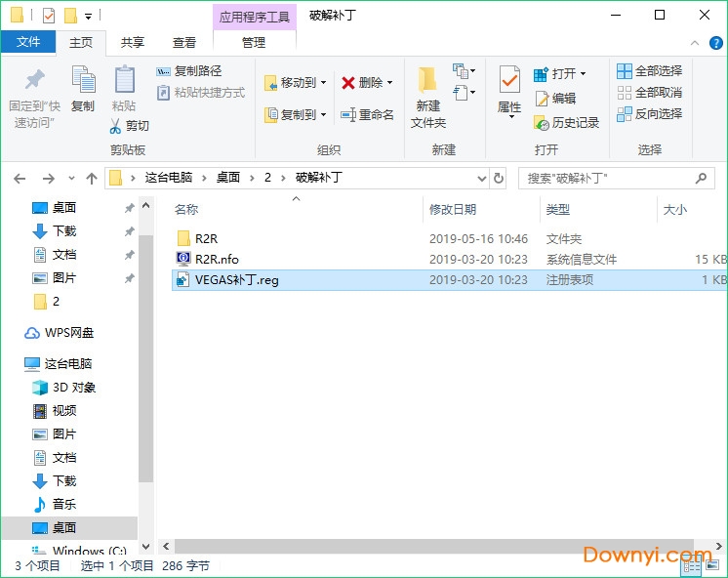Click the Back navigation arrow

point(20,179)
